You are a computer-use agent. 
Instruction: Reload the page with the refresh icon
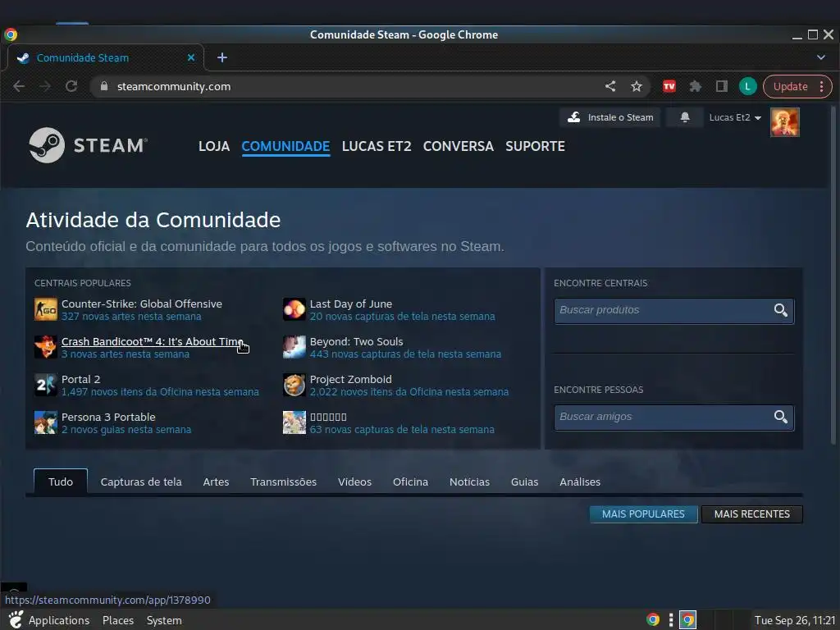coord(71,86)
